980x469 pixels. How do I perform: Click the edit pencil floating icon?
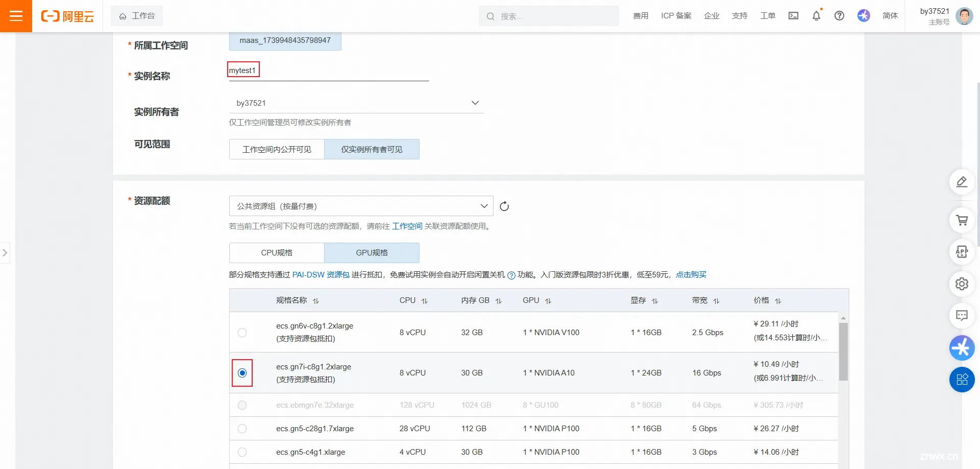pyautogui.click(x=962, y=182)
